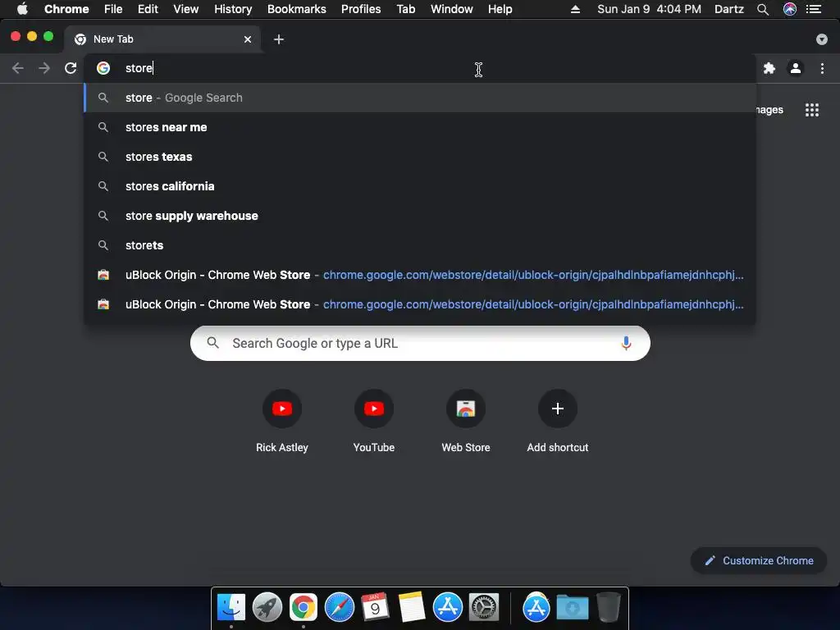
Task: Open the Google apps grid icon
Action: pos(812,110)
